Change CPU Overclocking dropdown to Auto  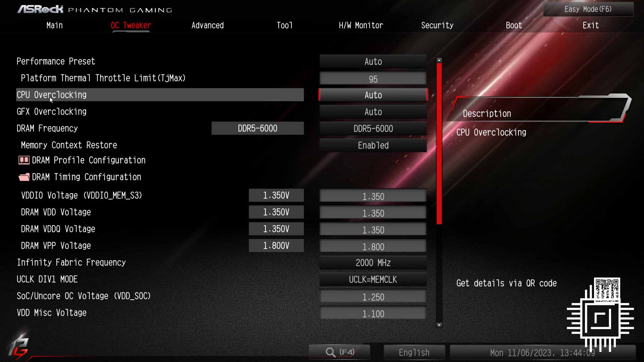click(373, 95)
